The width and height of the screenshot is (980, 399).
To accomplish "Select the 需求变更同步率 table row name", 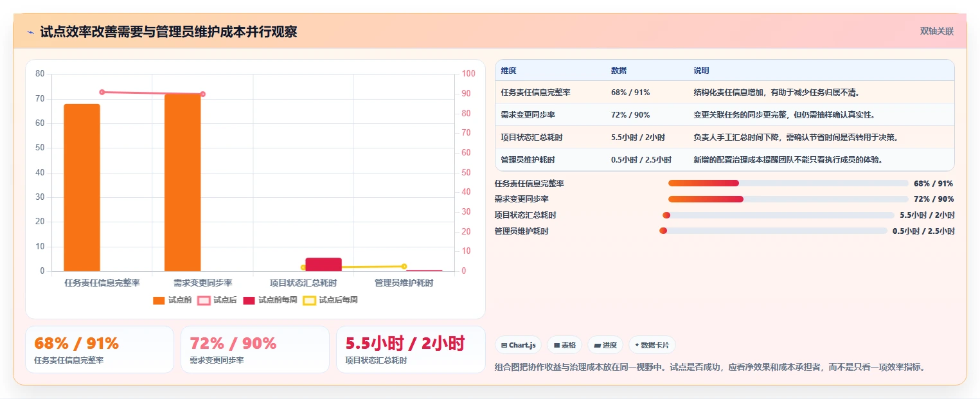I will [528, 115].
